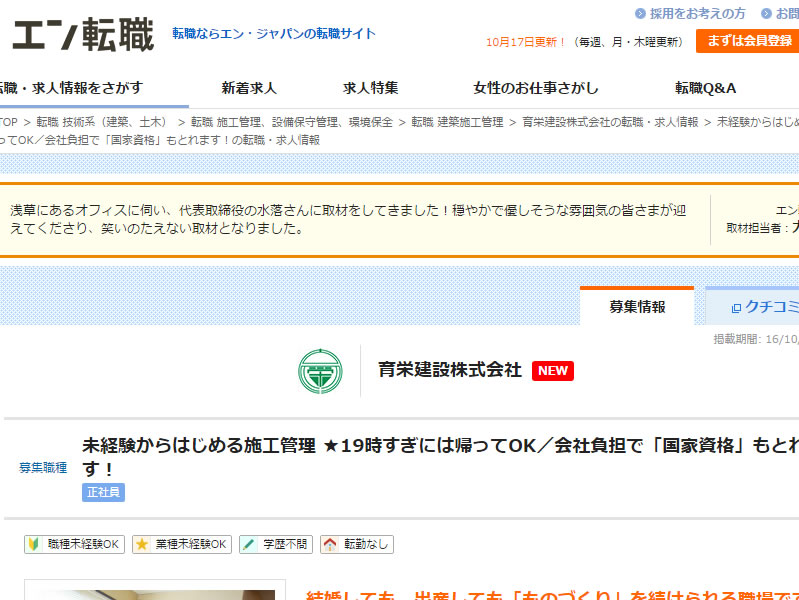The width and height of the screenshot is (799, 600).
Task: Open the 転職Q&A menu item
Action: click(705, 88)
